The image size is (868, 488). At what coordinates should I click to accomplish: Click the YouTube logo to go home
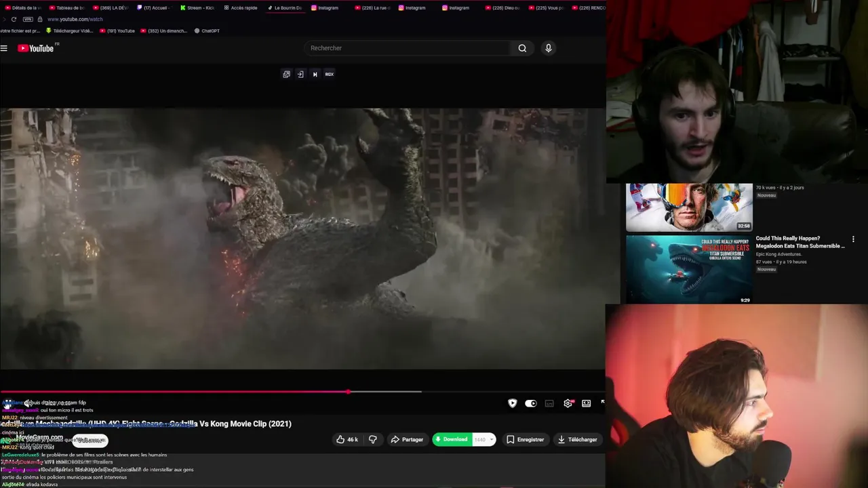click(x=35, y=48)
